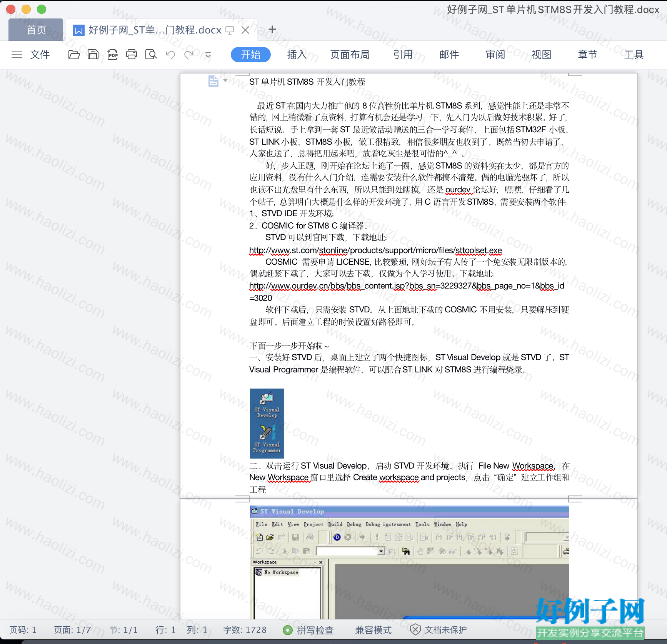Click the macOS red close window button
The image size is (667, 644).
click(x=11, y=9)
